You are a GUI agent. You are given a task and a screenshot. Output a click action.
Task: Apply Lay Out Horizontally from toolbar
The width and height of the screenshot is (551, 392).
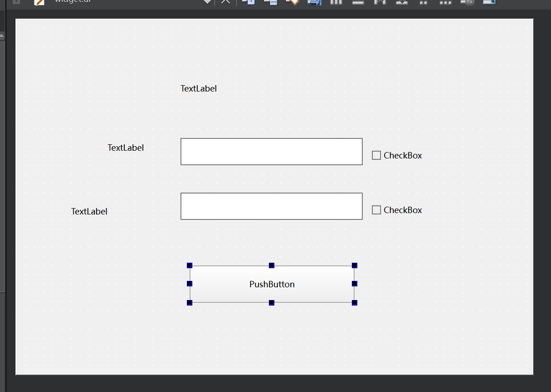click(x=336, y=1)
